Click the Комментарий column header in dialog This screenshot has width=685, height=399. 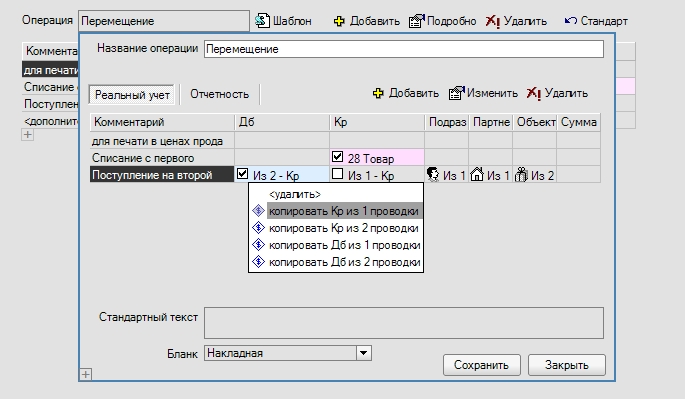(x=162, y=122)
